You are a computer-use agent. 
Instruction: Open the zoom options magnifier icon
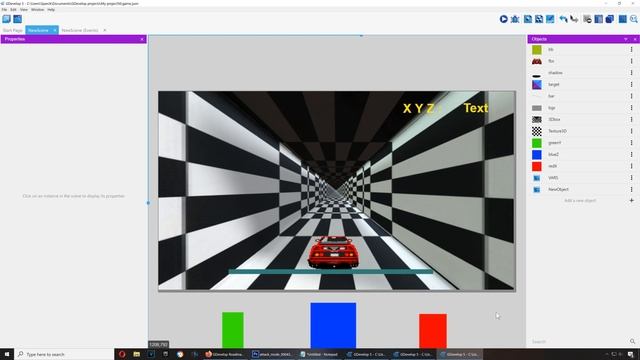[x=634, y=19]
